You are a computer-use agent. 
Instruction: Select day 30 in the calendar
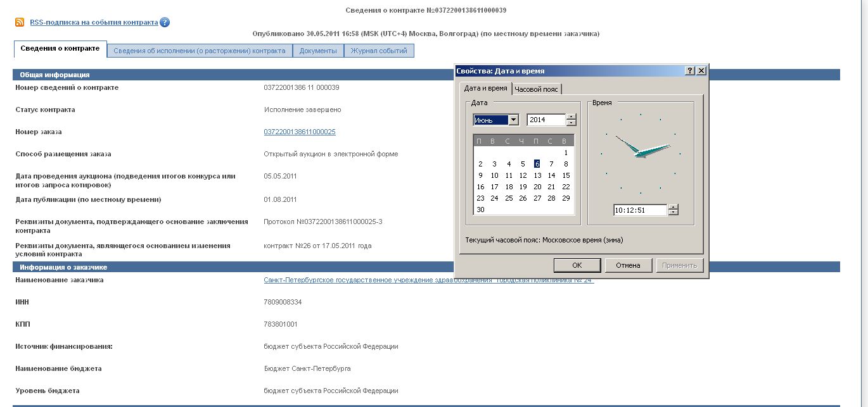click(480, 210)
